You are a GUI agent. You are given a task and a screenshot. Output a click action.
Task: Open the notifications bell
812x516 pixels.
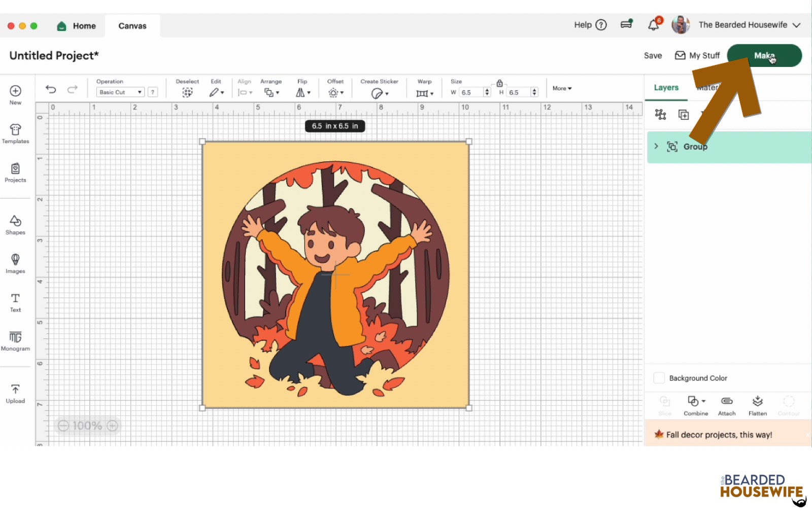[x=653, y=25]
